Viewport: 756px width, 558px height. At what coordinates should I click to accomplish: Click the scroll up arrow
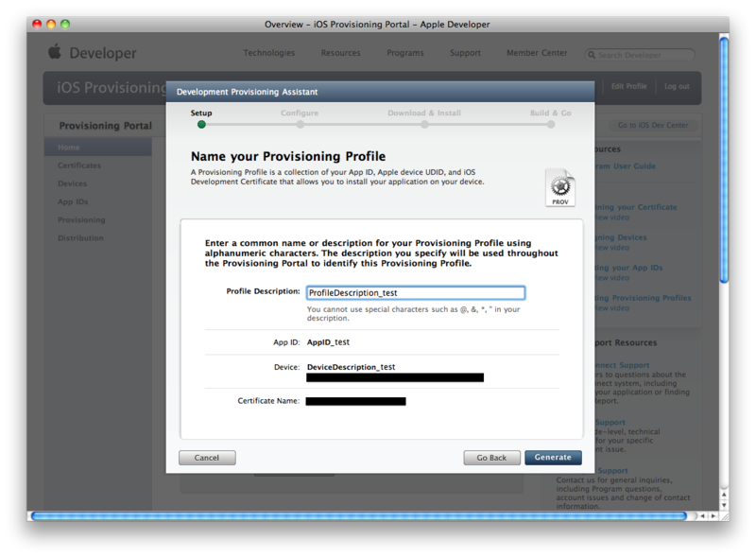click(724, 495)
